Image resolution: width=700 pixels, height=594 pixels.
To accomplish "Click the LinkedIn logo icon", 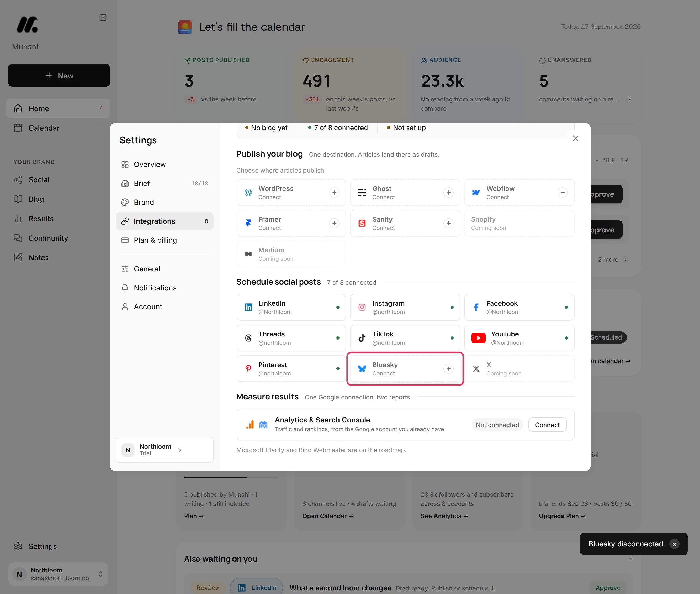I will point(248,307).
